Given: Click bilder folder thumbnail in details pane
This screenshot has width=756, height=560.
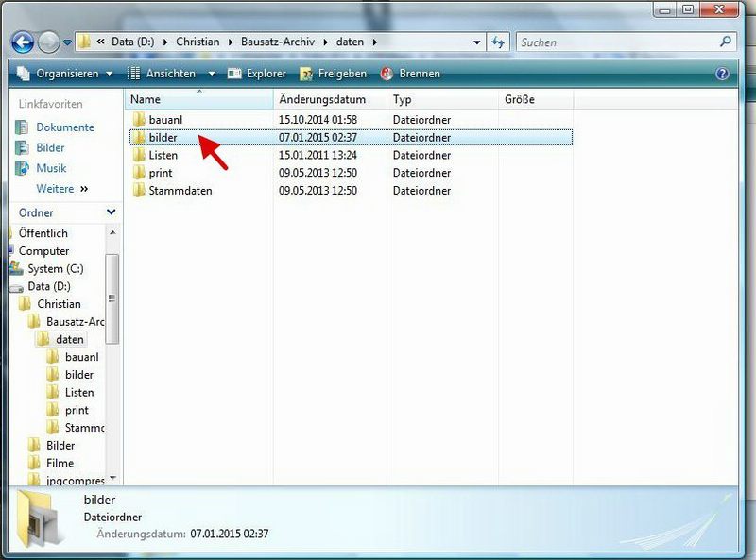Looking at the screenshot, I should click(40, 518).
